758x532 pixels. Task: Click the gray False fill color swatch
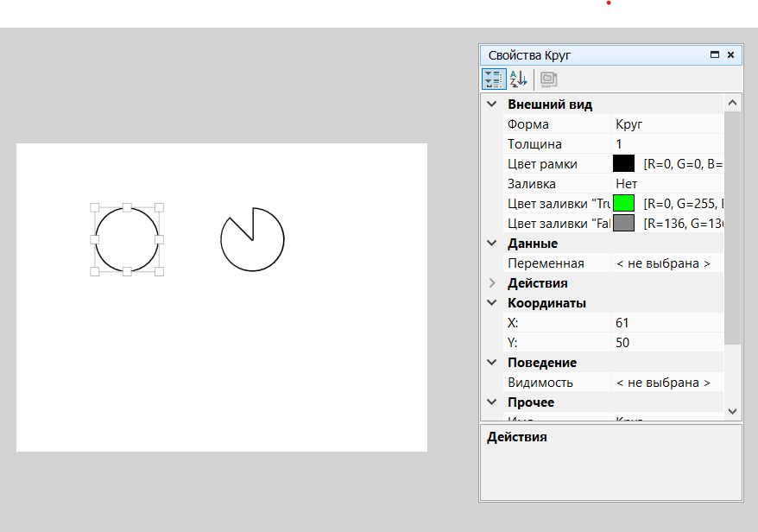(x=623, y=224)
